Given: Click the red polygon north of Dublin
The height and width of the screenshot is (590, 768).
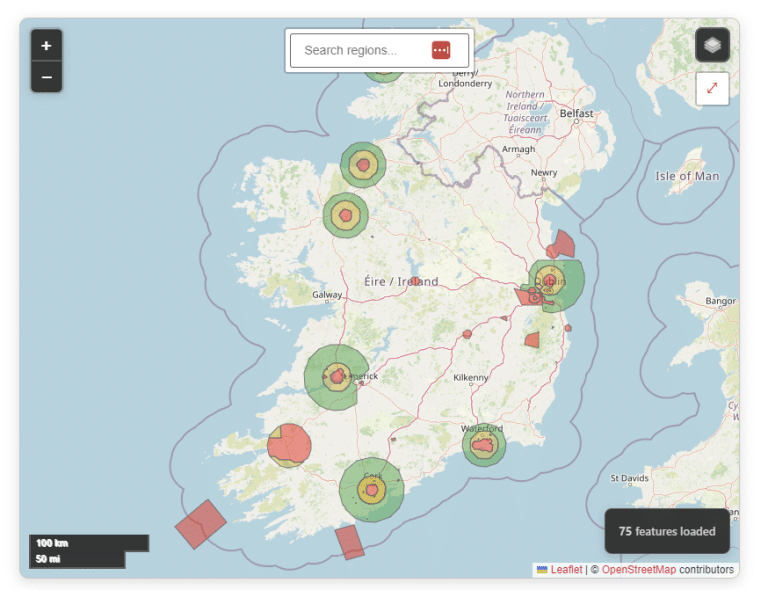Looking at the screenshot, I should [564, 243].
